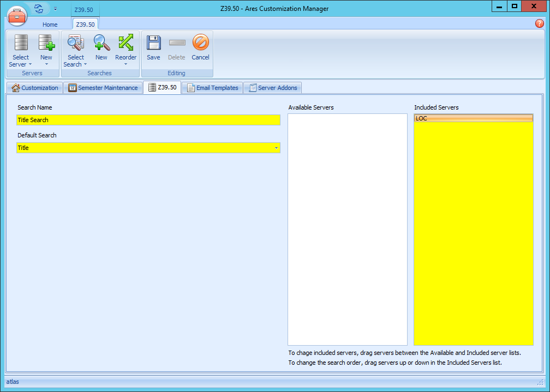
Task: Create a new search with New icon
Action: (101, 44)
